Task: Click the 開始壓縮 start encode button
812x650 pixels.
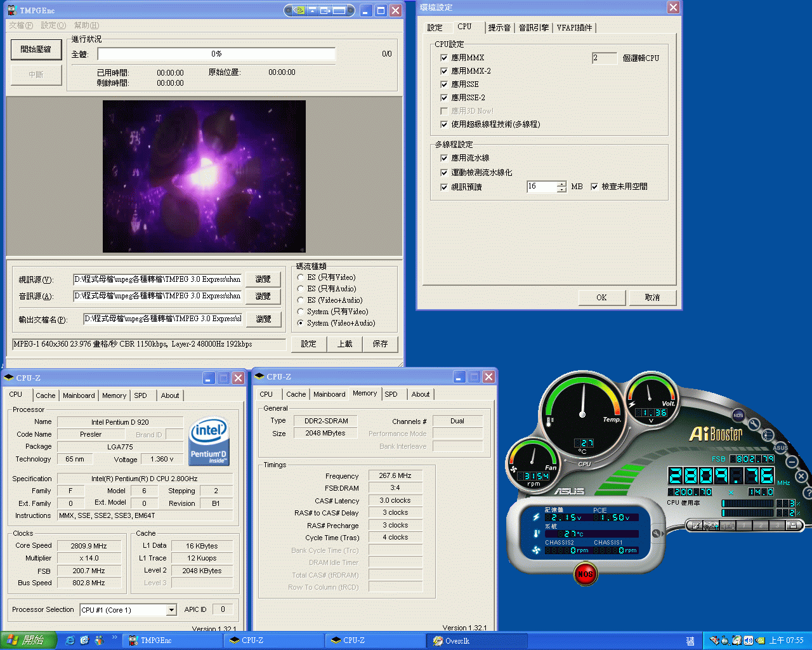Action: pos(36,50)
